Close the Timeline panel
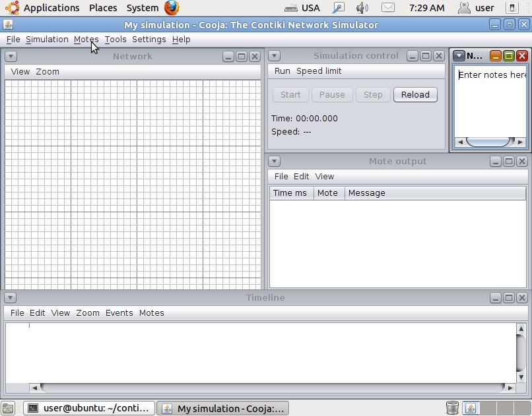Image resolution: width=532 pixels, height=416 pixels. (522, 298)
